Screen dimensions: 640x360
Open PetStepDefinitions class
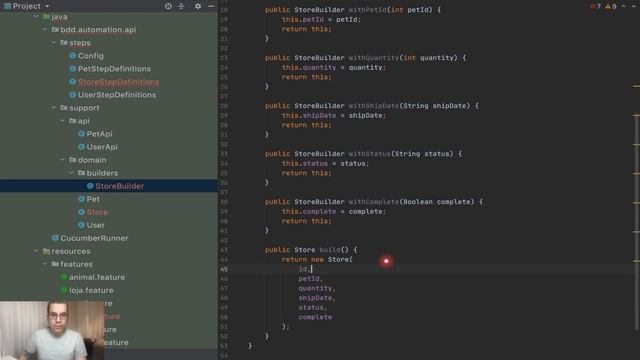click(x=114, y=69)
